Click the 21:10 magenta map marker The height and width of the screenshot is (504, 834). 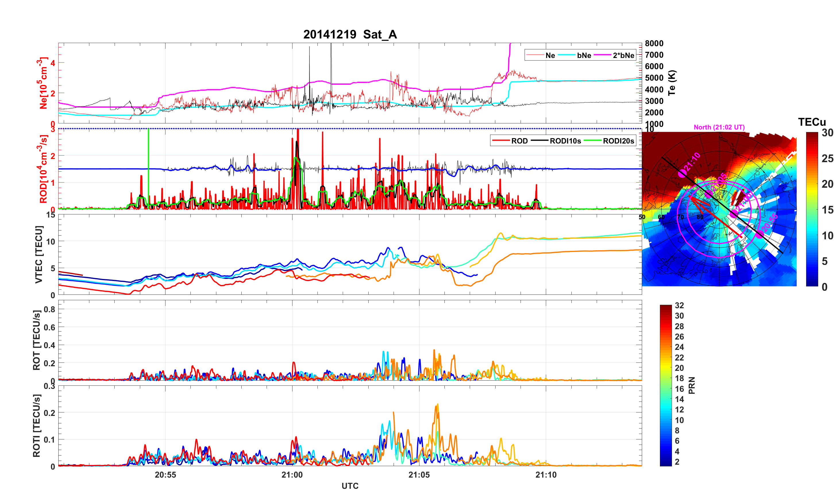(x=682, y=174)
